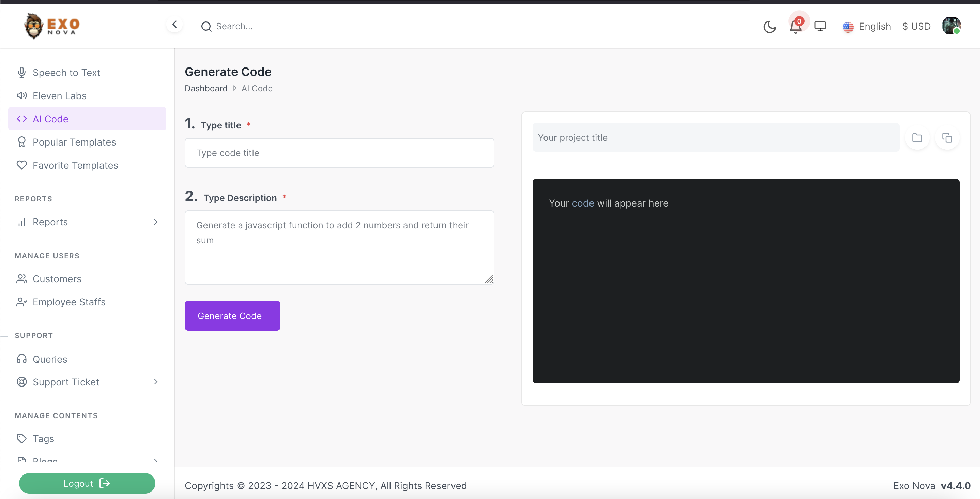Copy generated code with the copy icon
This screenshot has width=980, height=499.
tap(947, 138)
